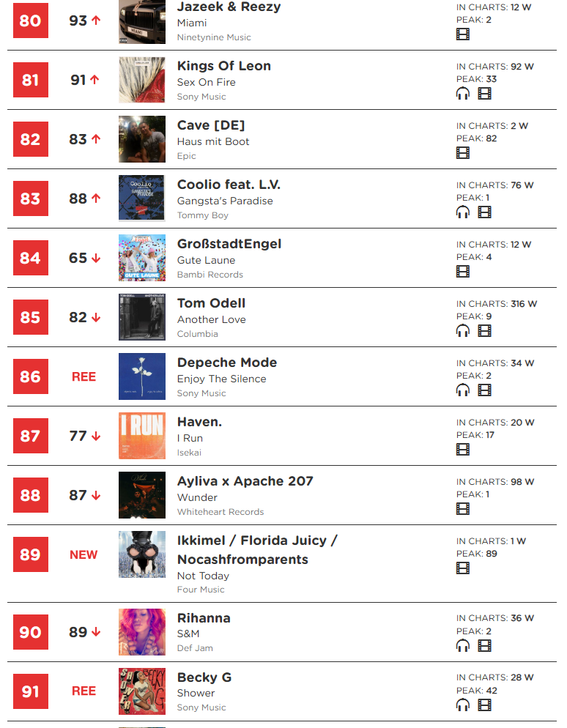Launch the video for Enjoy The Silence

[x=484, y=390]
